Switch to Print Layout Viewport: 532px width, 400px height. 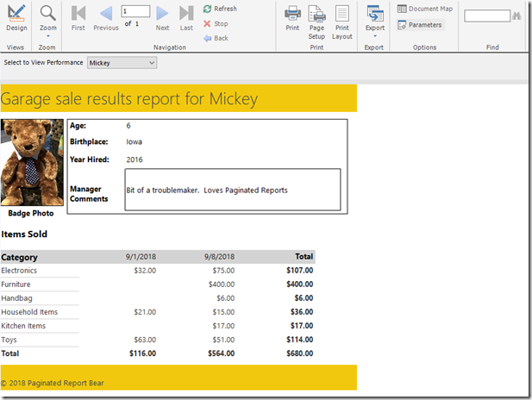coord(342,19)
